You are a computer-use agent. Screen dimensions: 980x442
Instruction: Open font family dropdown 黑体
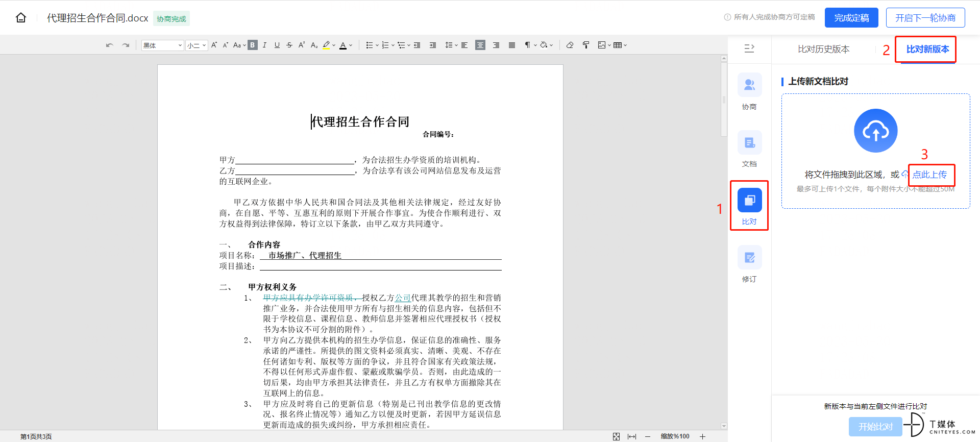click(x=162, y=45)
